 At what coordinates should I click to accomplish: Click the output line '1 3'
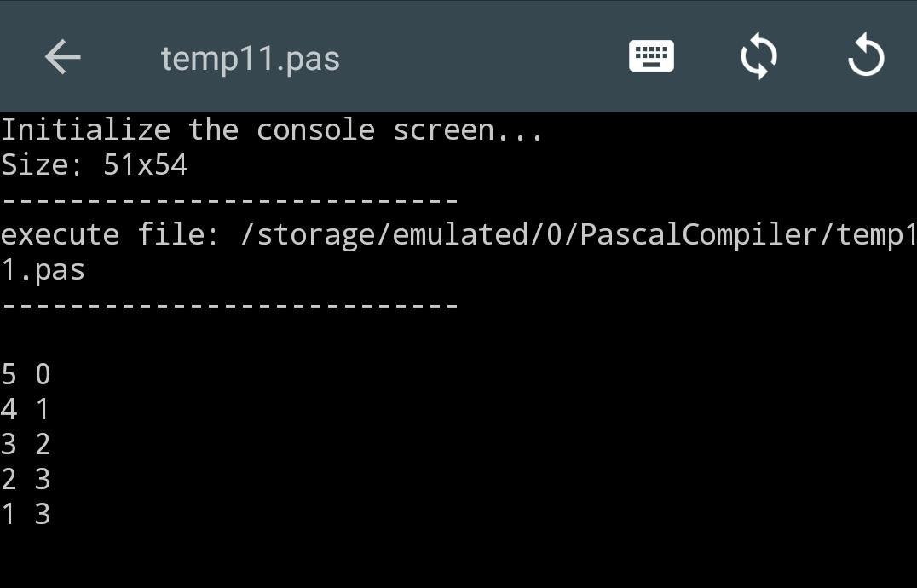click(x=26, y=515)
